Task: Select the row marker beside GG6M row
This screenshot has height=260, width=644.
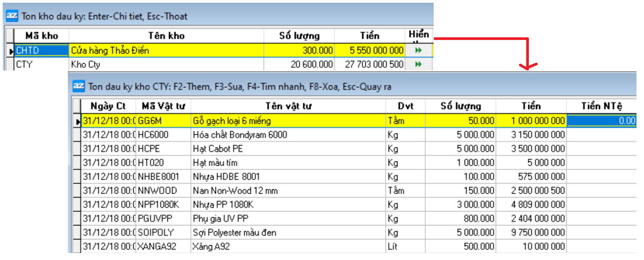Action: [77, 121]
